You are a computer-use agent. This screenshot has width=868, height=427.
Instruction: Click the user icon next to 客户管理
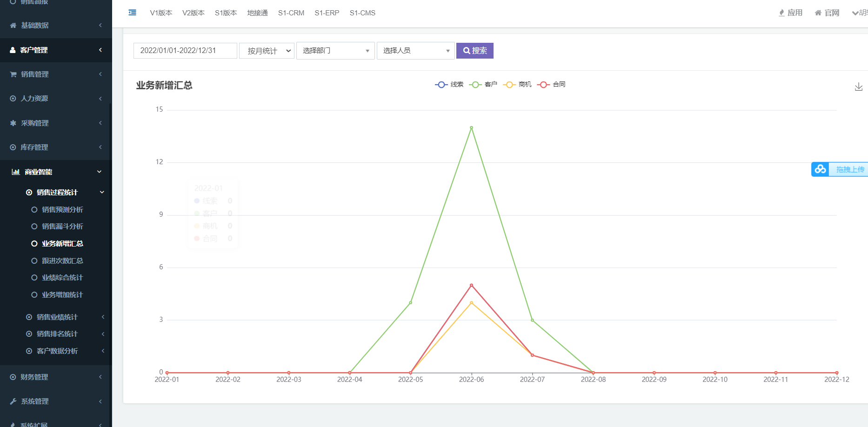pyautogui.click(x=13, y=50)
